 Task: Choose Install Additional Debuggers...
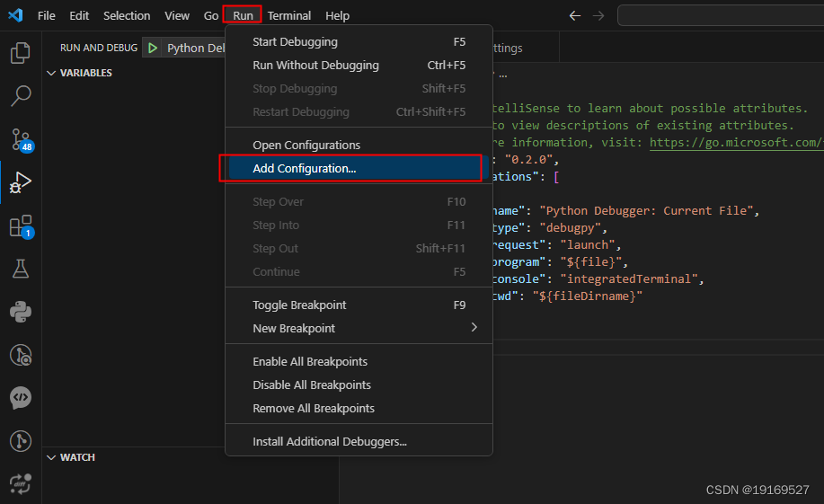[359, 441]
